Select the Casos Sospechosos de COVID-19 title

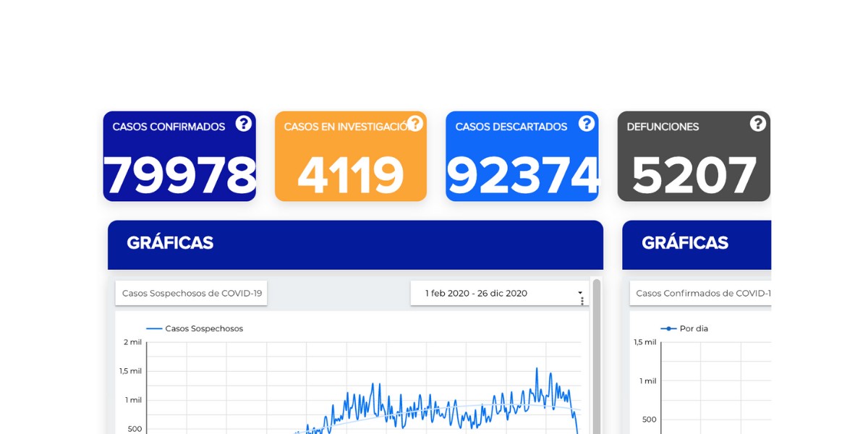point(192,293)
